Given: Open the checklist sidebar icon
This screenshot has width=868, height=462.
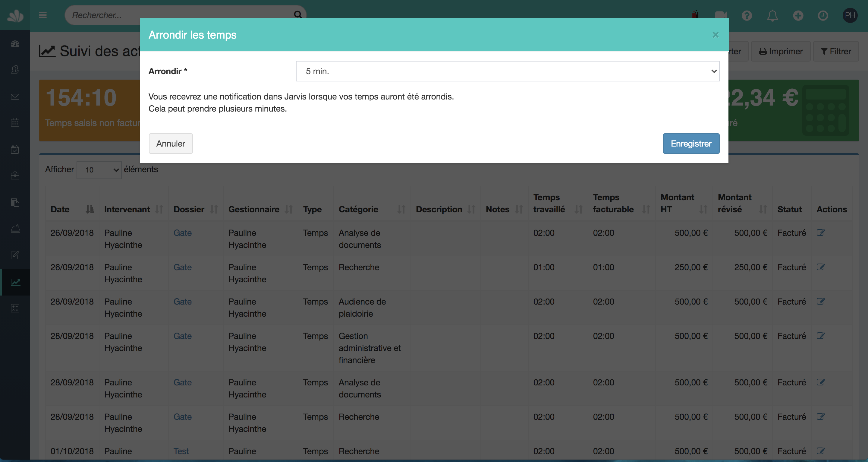Looking at the screenshot, I should tap(15, 308).
